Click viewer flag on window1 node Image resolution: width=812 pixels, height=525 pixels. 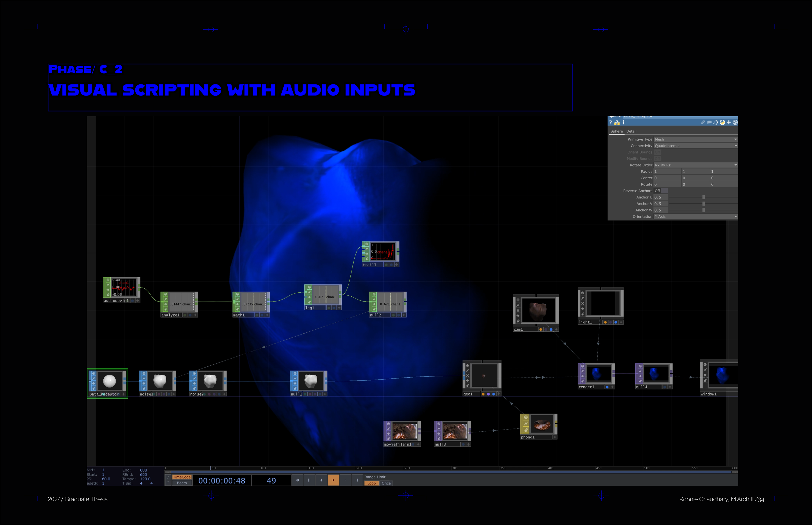(x=705, y=365)
